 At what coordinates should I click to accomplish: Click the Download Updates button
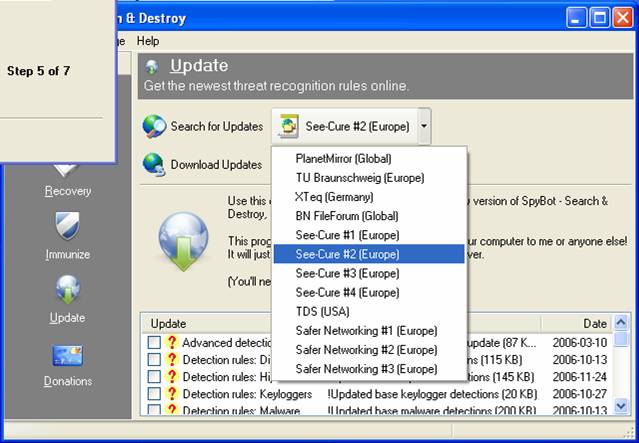[203, 165]
